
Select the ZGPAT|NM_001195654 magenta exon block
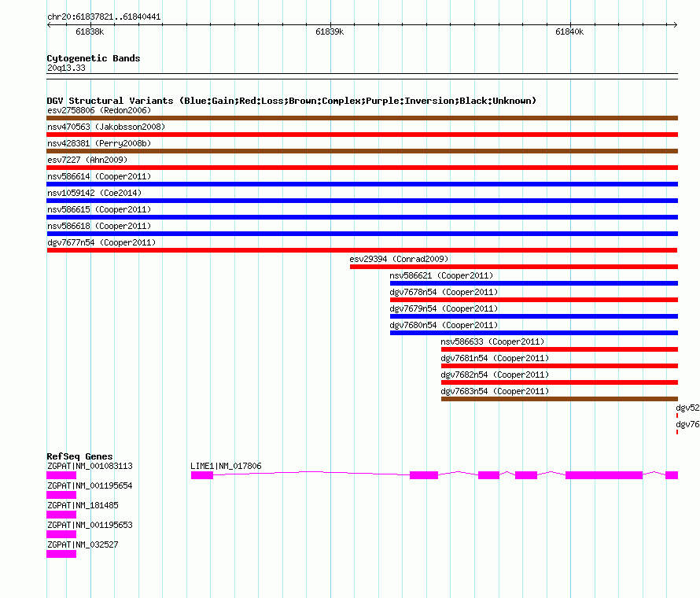click(61, 495)
